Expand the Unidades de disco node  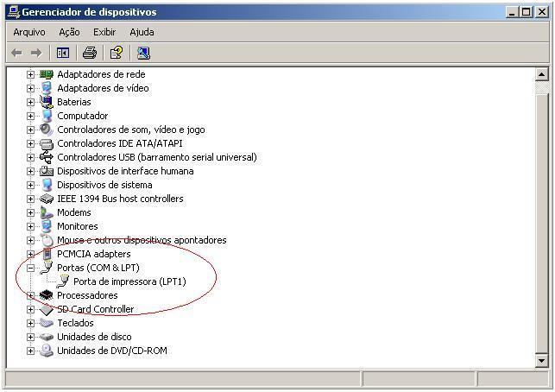(30, 337)
